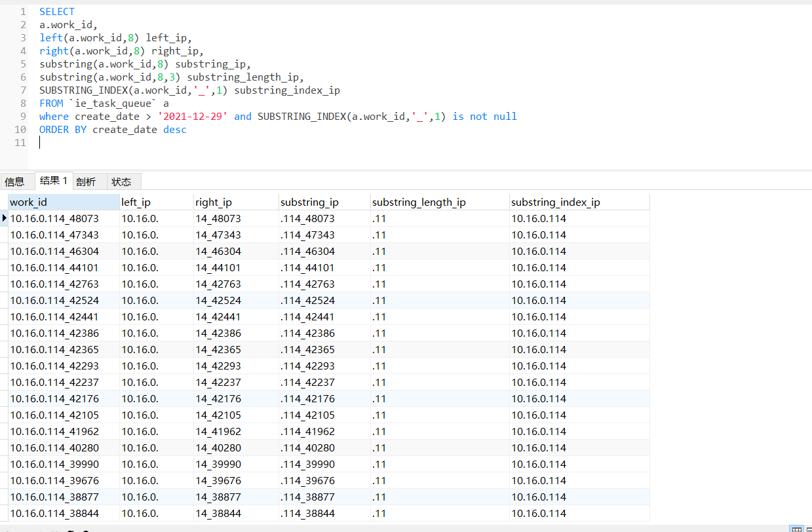
Task: Click line number 1 in the editor gutter
Action: point(23,11)
